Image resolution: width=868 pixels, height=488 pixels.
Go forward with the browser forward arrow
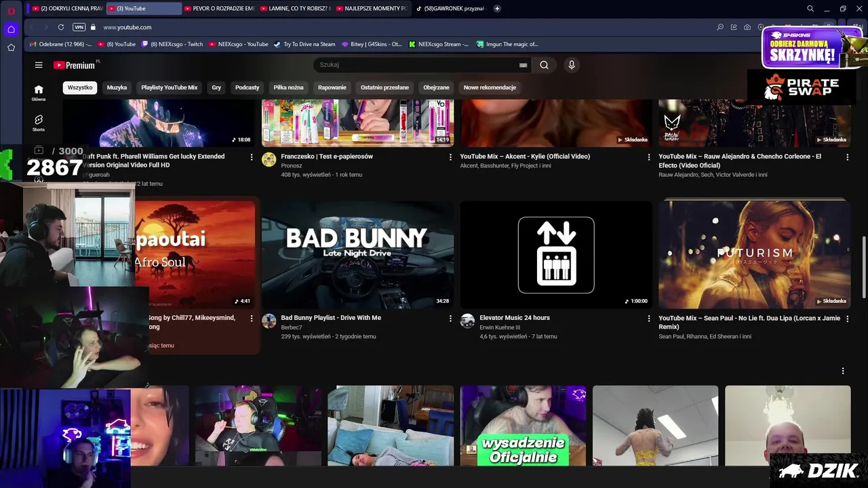45,27
